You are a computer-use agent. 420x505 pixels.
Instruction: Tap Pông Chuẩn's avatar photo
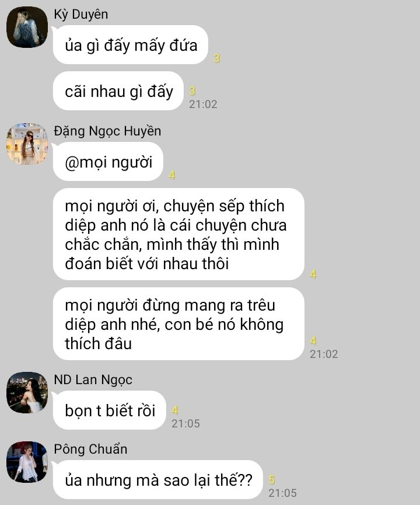[x=27, y=462]
